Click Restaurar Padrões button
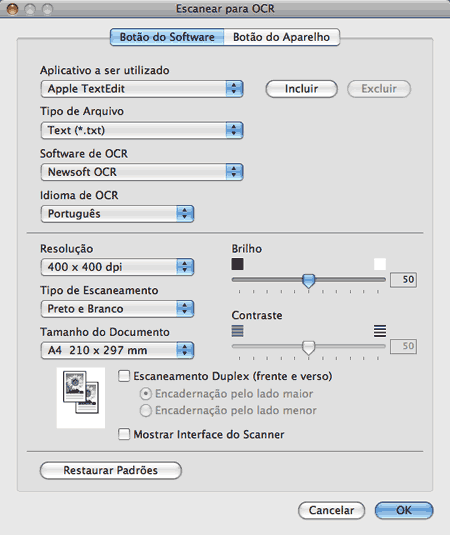Screen dimensions: 450x535 (x=111, y=470)
